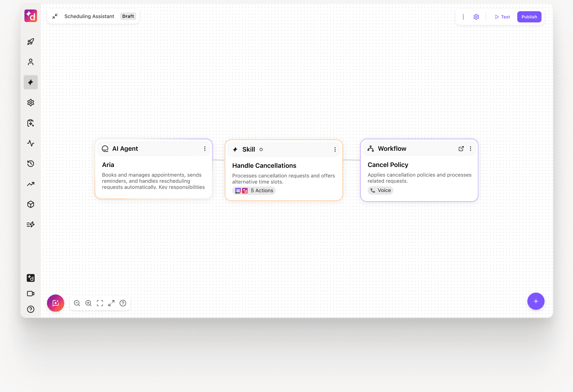Open the cube box icon in sidebar
Screen dimensions: 573x392
point(31,204)
